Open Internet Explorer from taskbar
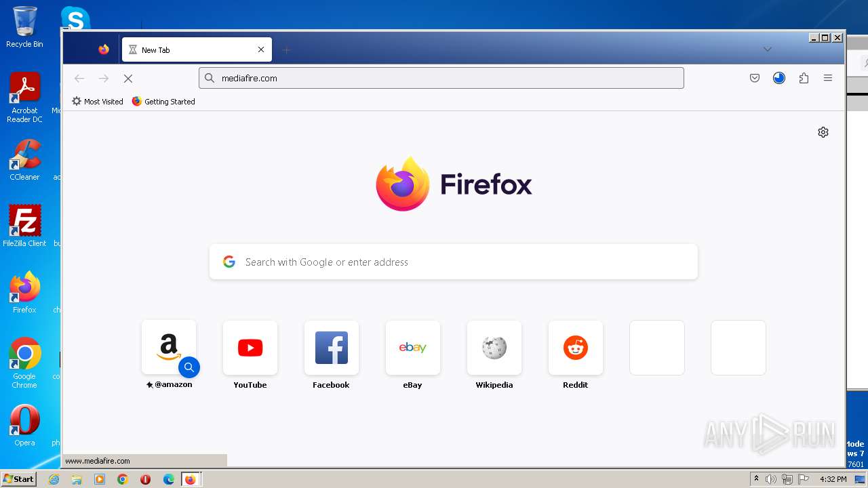Screen dimensions: 868x488 click(54, 479)
